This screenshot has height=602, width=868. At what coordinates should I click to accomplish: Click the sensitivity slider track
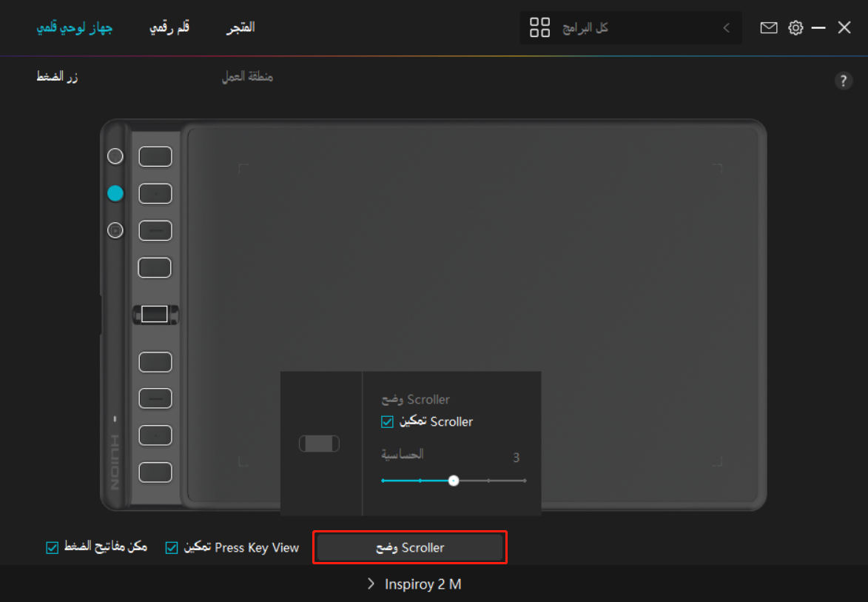488,481
